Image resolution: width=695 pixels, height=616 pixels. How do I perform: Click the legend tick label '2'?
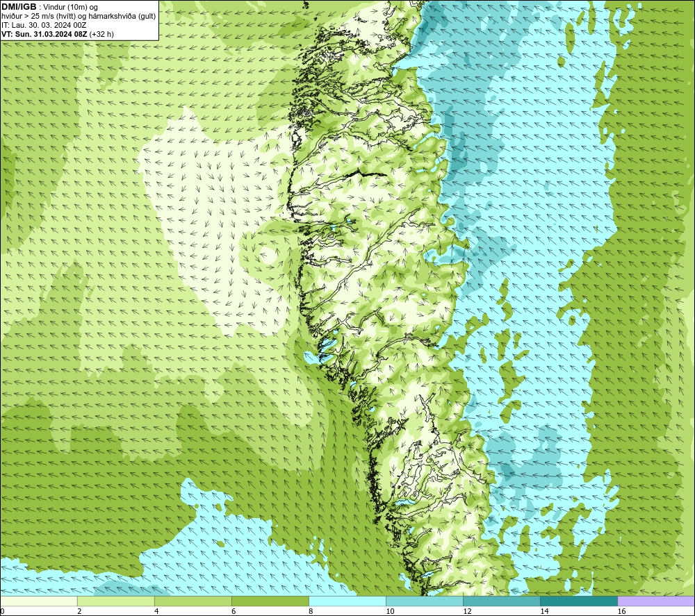pos(79,611)
